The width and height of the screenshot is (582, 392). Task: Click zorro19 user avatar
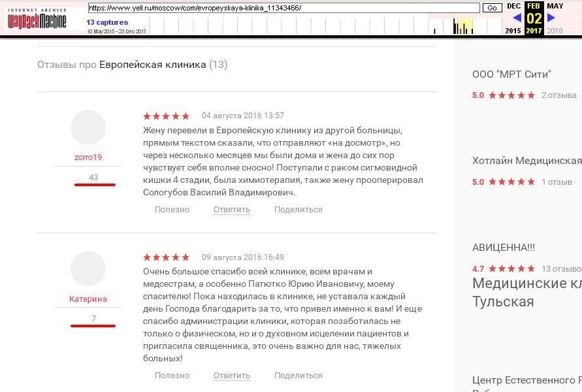click(x=88, y=127)
